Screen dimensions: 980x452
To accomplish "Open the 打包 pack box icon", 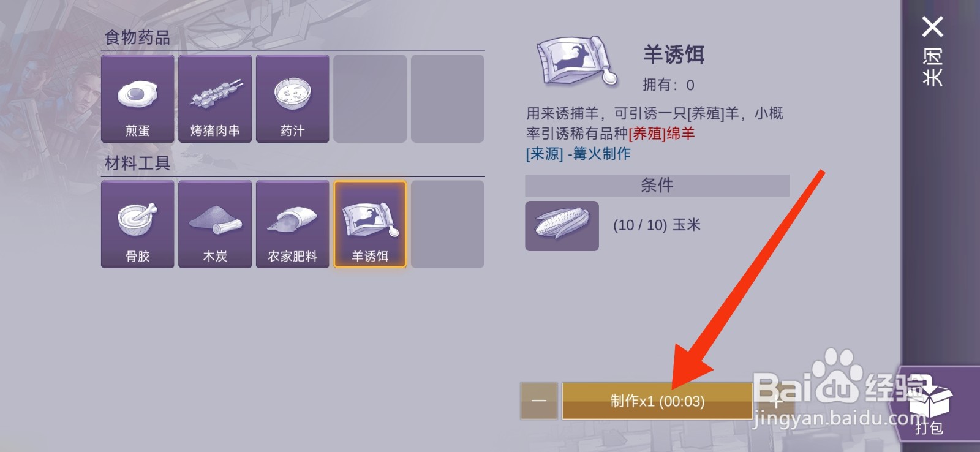I will (x=929, y=404).
